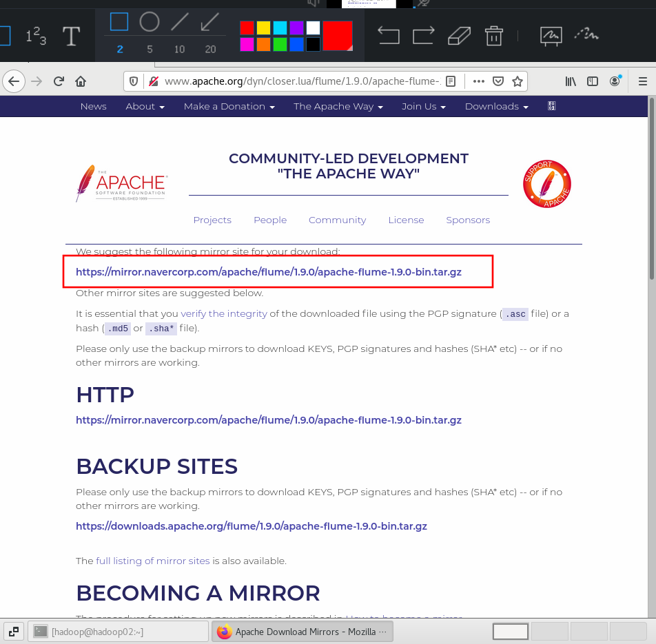Go forward in browser history

click(x=37, y=81)
